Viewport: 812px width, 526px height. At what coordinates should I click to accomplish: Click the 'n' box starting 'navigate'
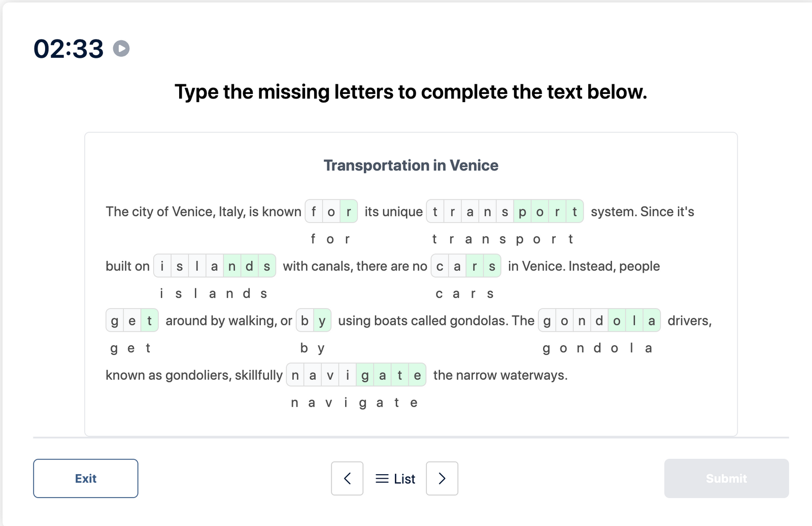(x=295, y=375)
